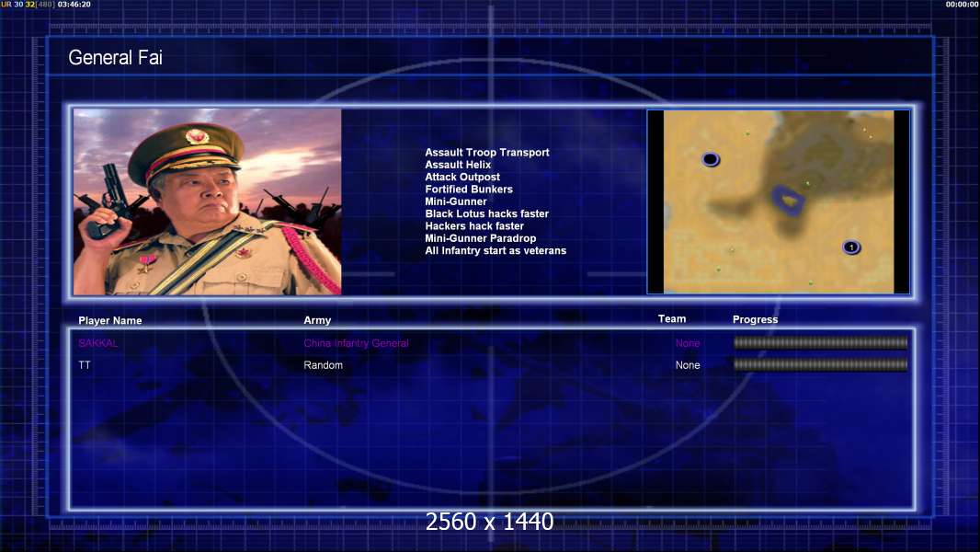The width and height of the screenshot is (980, 552).
Task: Click TT's team value None
Action: point(688,365)
